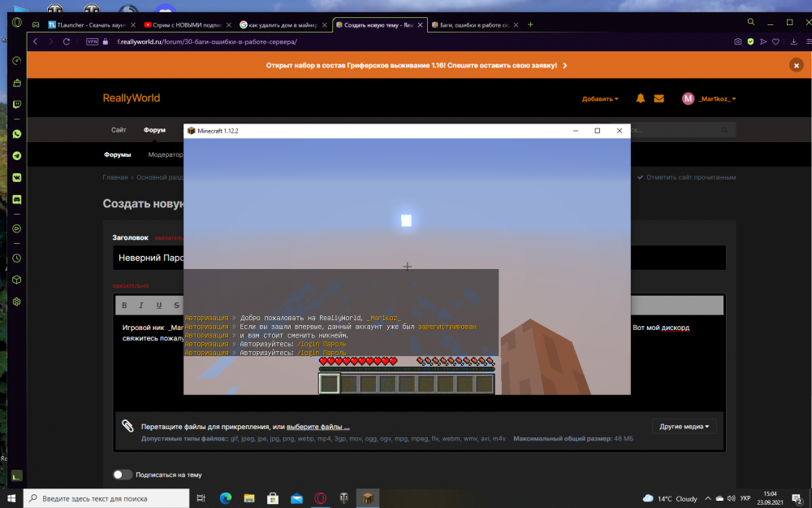This screenshot has width=812, height=508.
Task: Click the browser address bar URL
Action: pos(207,41)
